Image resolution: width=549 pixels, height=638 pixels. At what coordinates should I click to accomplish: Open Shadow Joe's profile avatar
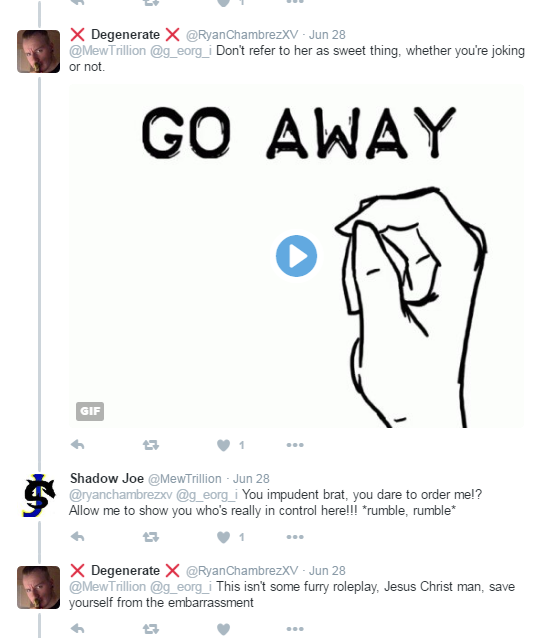[39, 495]
